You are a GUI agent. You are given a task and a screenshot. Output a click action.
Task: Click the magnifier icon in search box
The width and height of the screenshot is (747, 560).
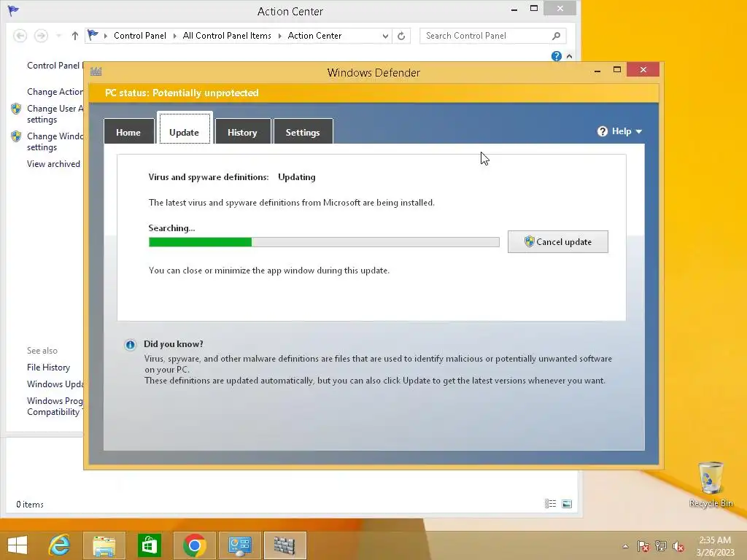[x=556, y=36]
